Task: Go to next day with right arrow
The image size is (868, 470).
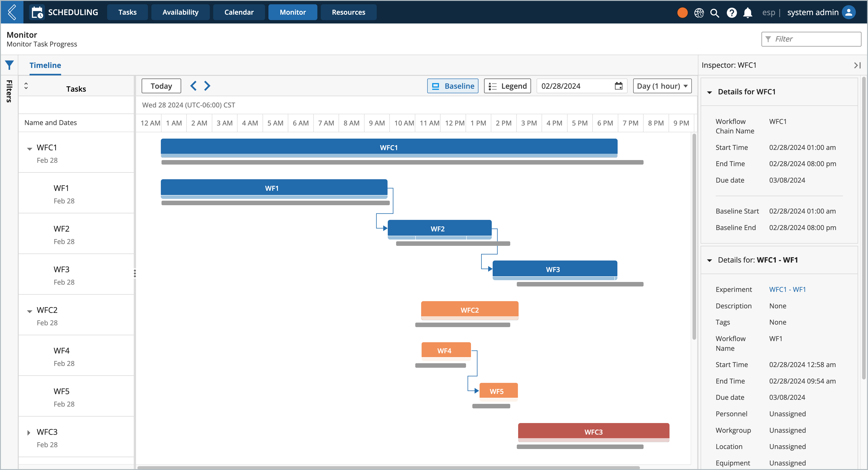Action: click(207, 86)
